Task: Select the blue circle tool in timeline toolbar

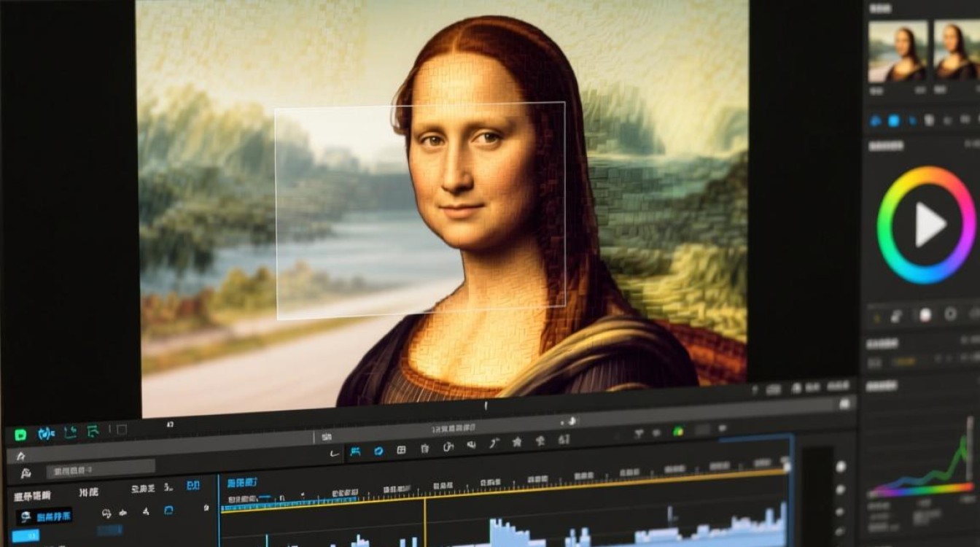Action: click(x=378, y=451)
